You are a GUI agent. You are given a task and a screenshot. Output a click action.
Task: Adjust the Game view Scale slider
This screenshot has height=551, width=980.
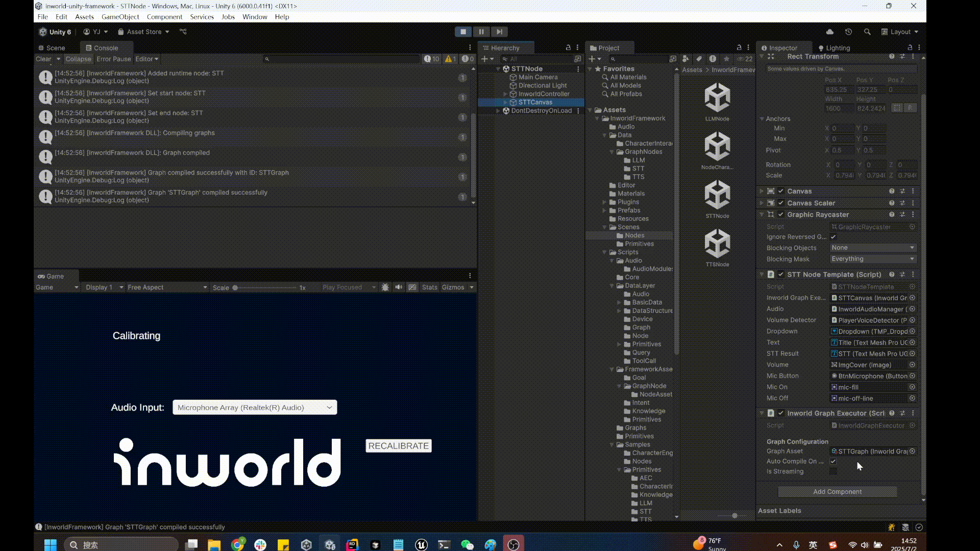point(235,287)
